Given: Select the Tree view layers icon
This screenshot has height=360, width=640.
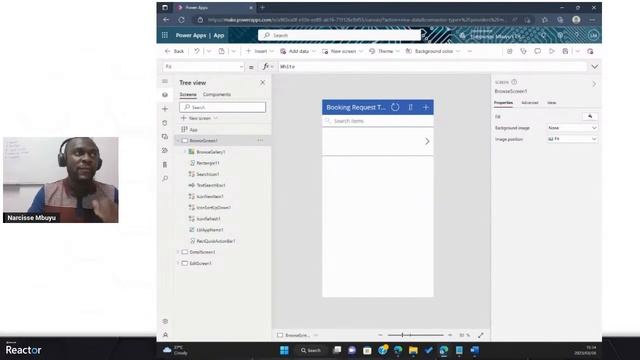Looking at the screenshot, I should 165,95.
